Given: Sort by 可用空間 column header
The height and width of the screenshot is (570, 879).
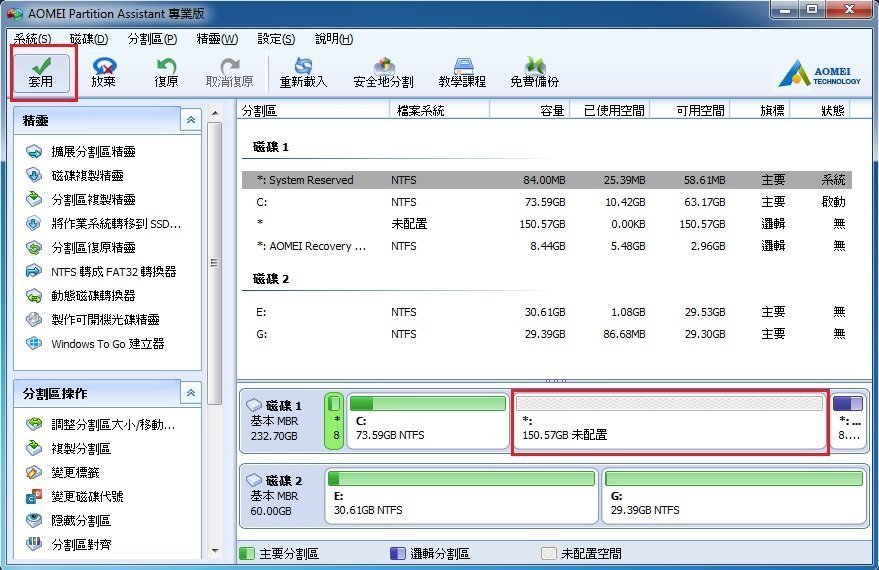Looking at the screenshot, I should [690, 110].
